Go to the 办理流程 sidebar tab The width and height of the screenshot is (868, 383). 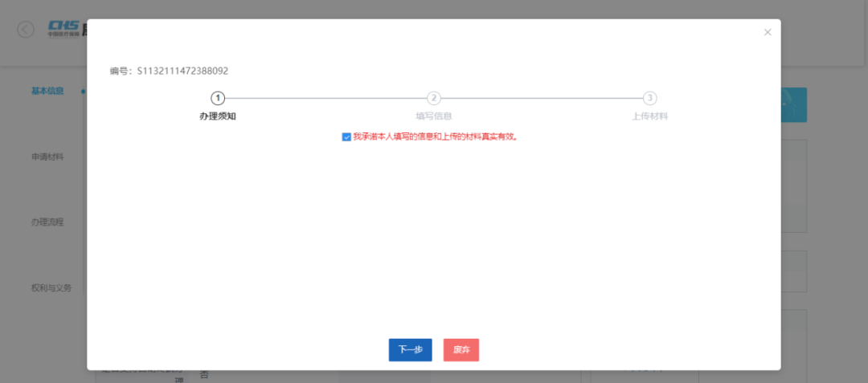pos(47,222)
